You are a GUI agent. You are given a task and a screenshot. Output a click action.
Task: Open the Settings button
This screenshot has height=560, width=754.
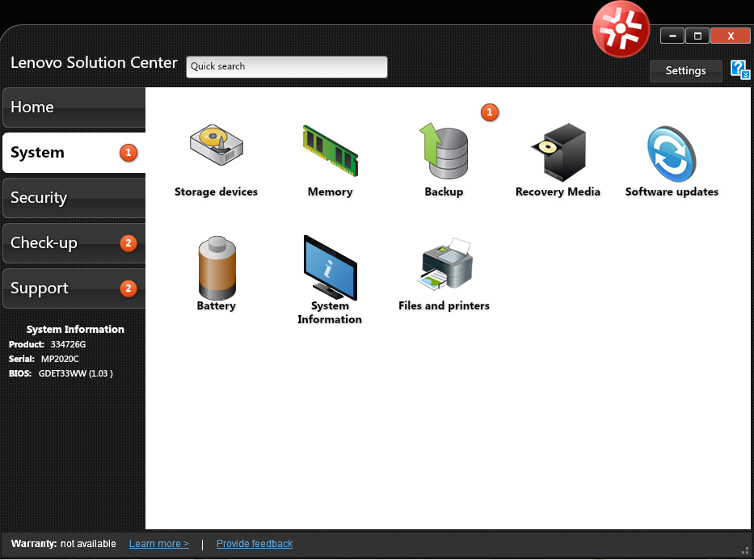tap(686, 70)
